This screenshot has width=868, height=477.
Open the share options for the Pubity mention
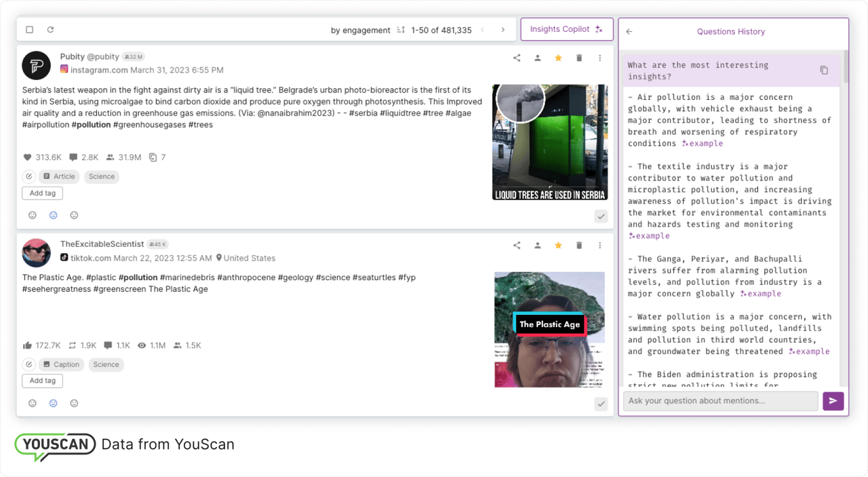pyautogui.click(x=516, y=58)
